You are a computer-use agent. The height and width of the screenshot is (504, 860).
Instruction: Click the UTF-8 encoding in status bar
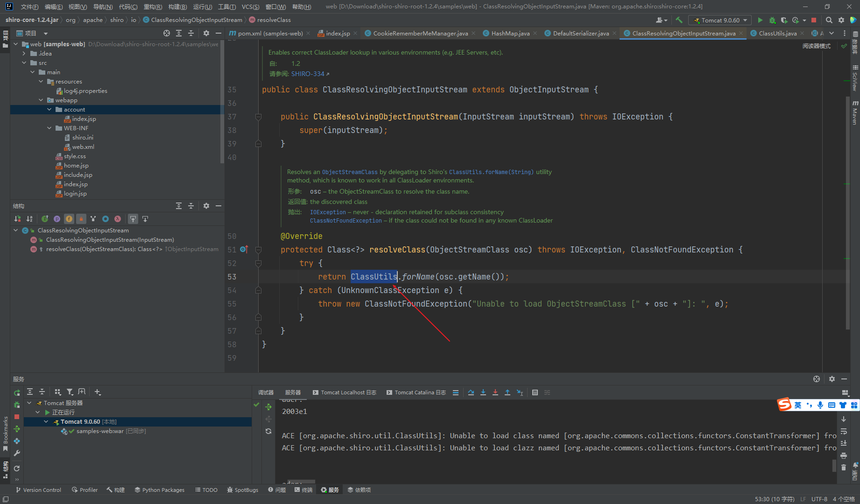pos(819,499)
